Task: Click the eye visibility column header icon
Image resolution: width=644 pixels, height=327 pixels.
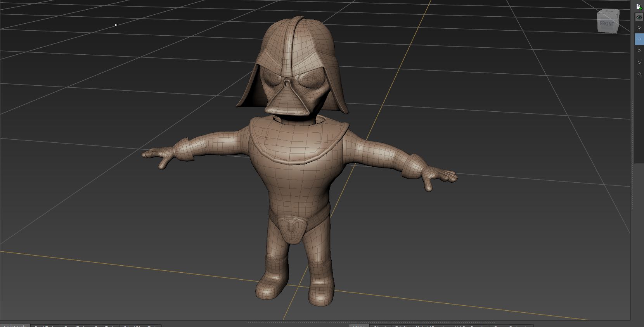Action: click(x=639, y=17)
